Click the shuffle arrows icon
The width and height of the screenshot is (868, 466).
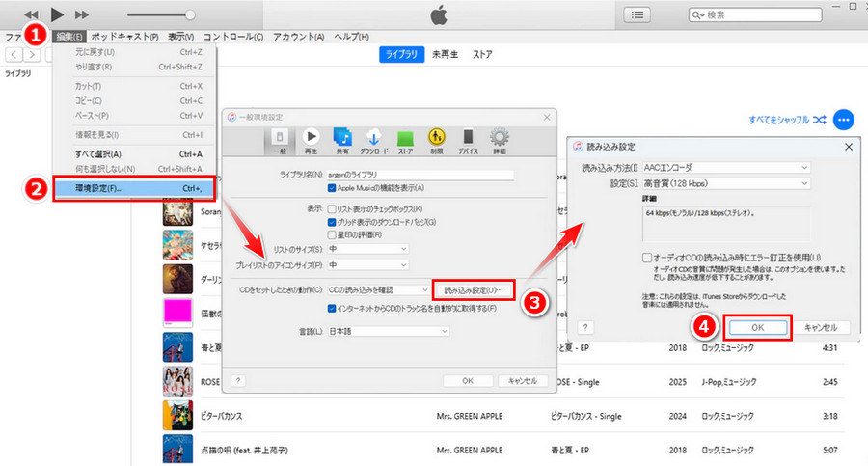click(x=820, y=120)
